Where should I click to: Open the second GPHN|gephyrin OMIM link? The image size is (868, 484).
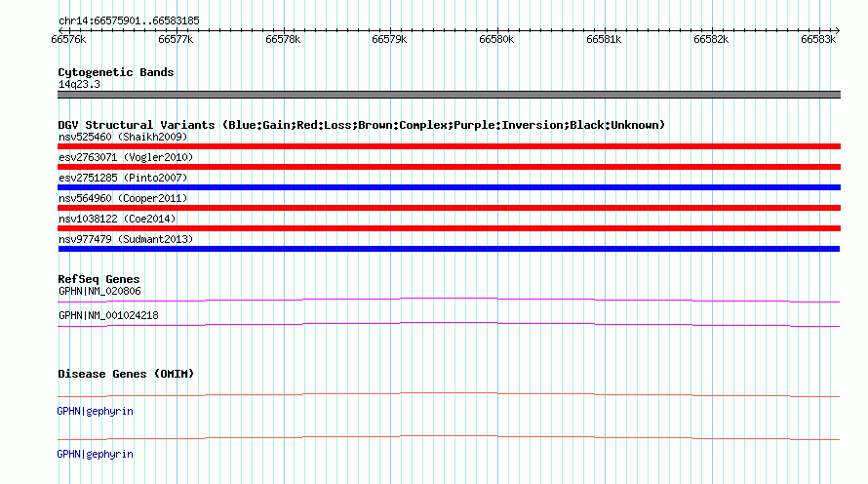(96, 454)
